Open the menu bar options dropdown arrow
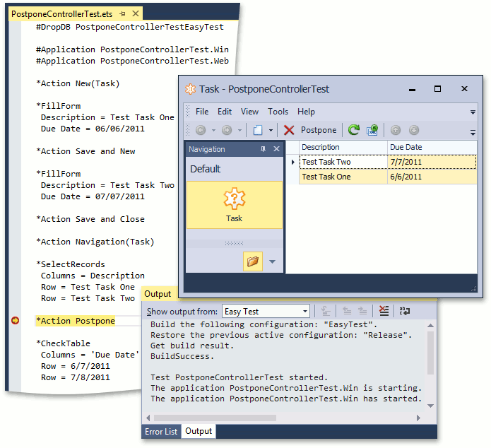 point(473,112)
